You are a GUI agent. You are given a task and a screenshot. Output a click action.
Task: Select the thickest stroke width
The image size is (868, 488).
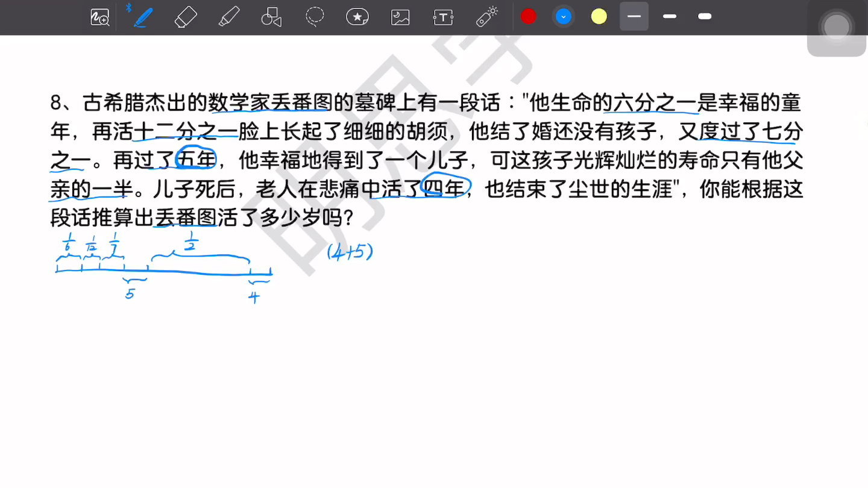705,16
